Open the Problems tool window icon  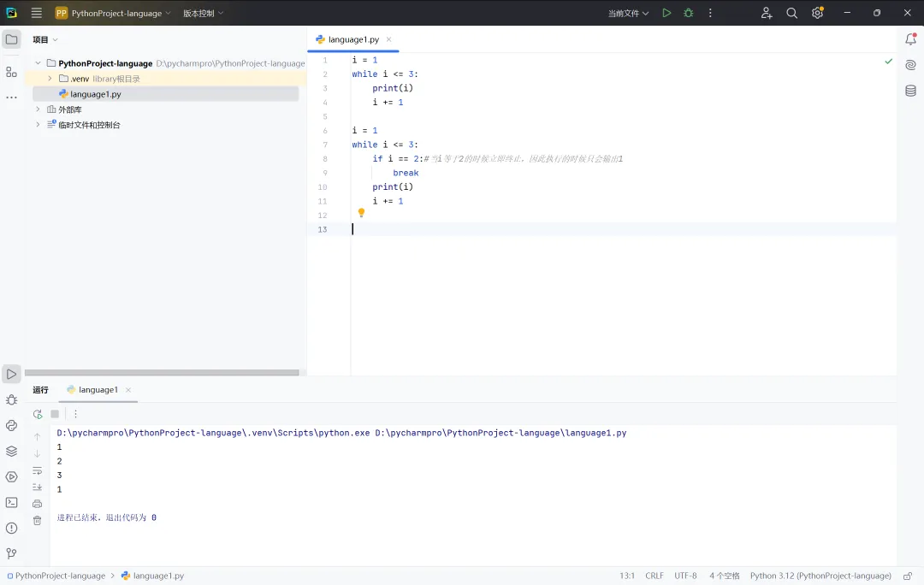[11, 528]
